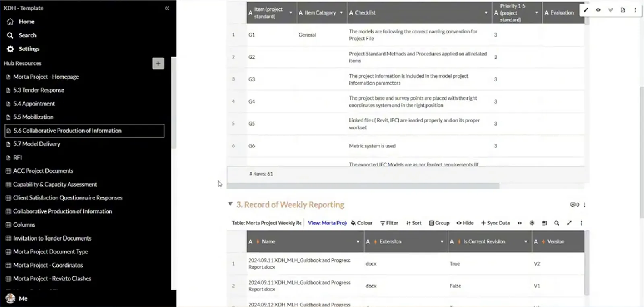Click the checklist table horizontal scrollbar
Screen dimensions: 644x307
click(363, 186)
